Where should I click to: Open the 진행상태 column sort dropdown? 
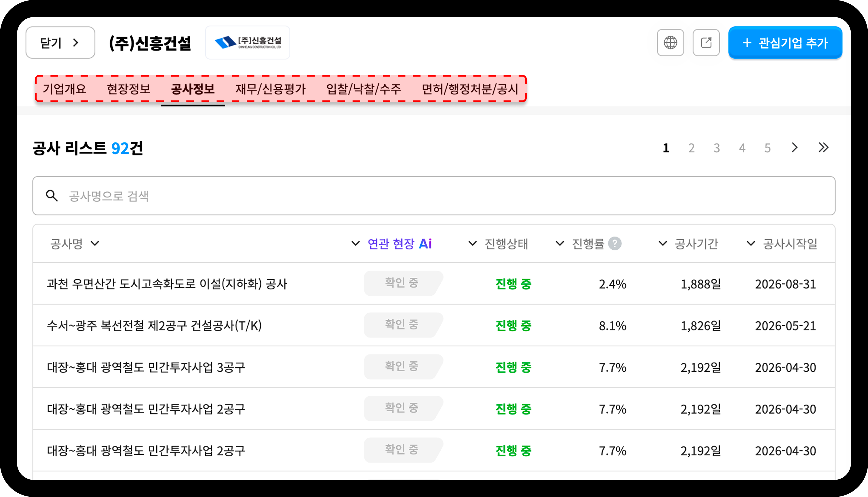(473, 244)
